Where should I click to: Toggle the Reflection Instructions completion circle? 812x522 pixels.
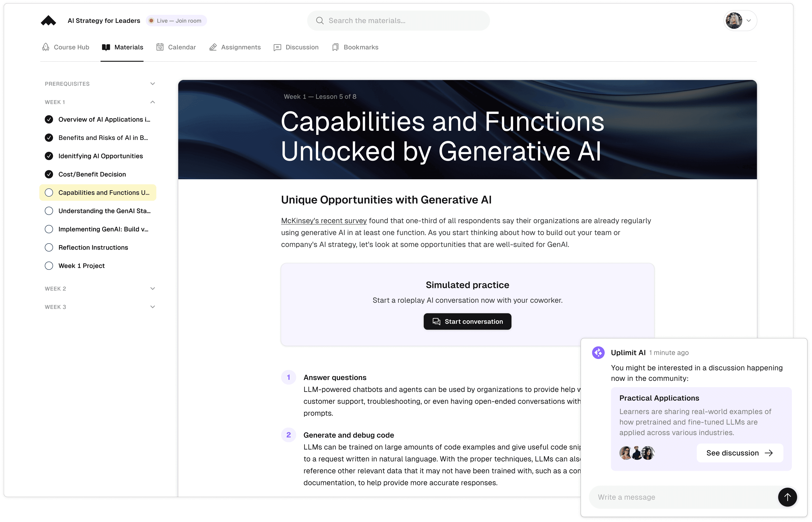pos(49,247)
